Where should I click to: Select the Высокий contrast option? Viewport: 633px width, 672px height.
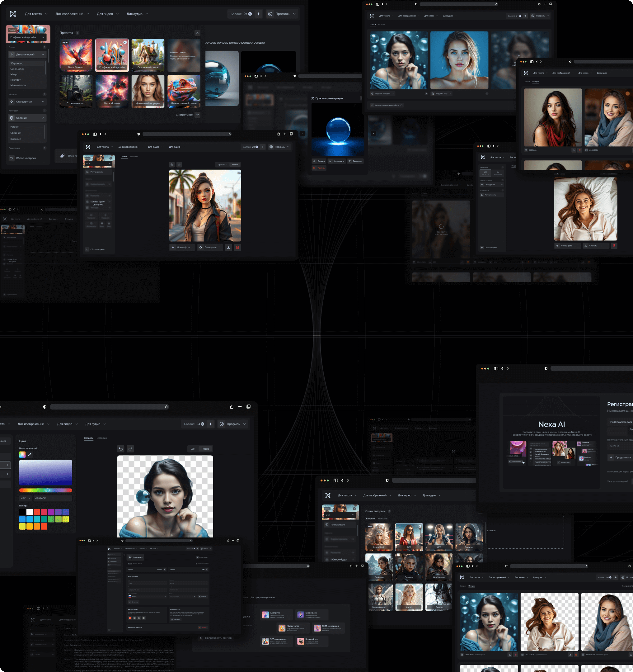tap(16, 139)
